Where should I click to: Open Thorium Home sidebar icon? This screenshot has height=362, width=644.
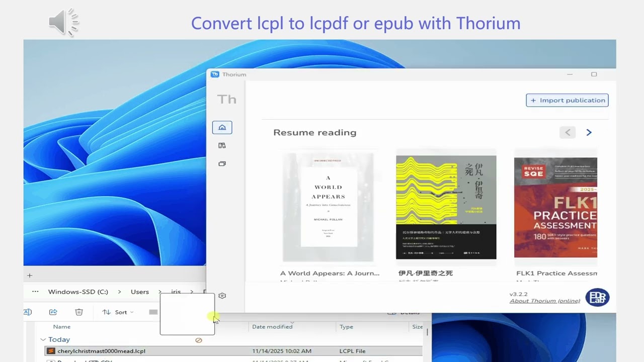222,127
